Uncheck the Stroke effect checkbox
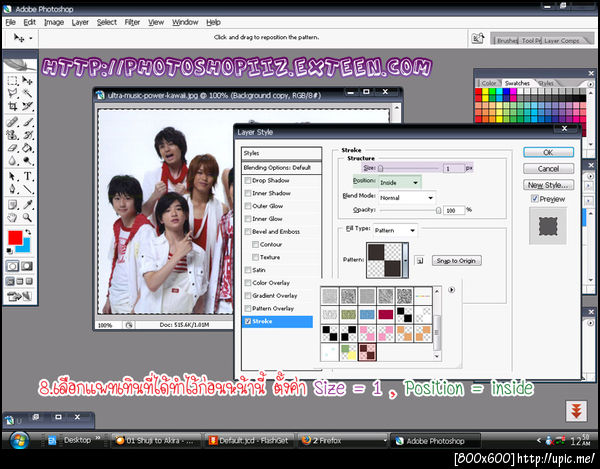The height and width of the screenshot is (469, 600). [248, 321]
